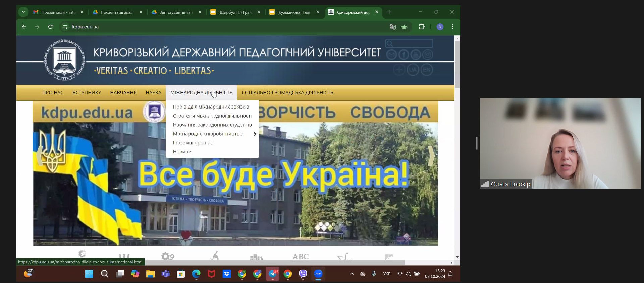Click the site search input field
This screenshot has height=283, width=644.
[412, 43]
